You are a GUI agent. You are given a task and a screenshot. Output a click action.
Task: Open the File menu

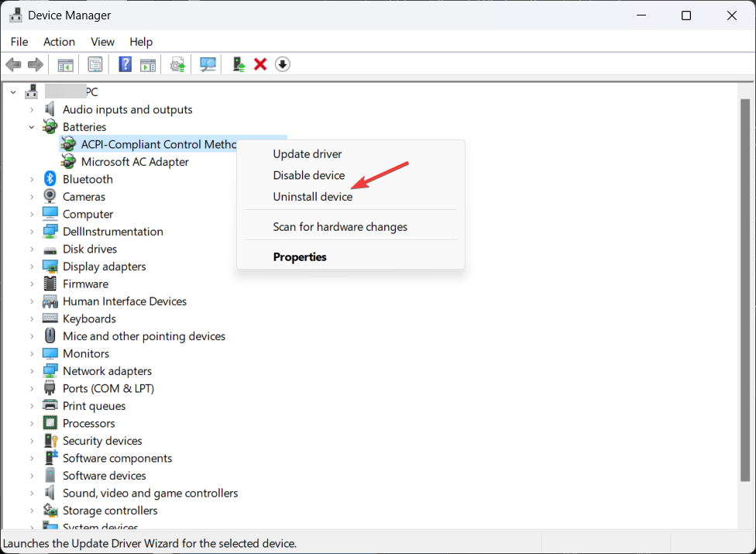pos(19,42)
